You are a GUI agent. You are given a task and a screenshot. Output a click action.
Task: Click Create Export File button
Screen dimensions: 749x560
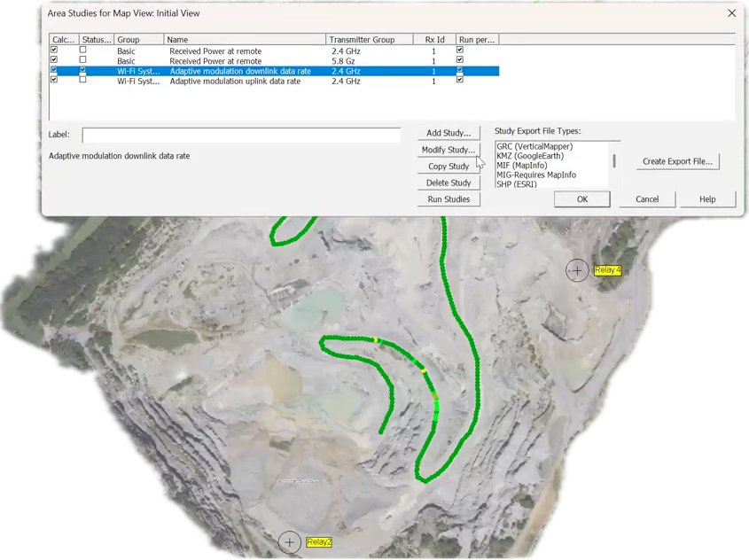(x=677, y=161)
